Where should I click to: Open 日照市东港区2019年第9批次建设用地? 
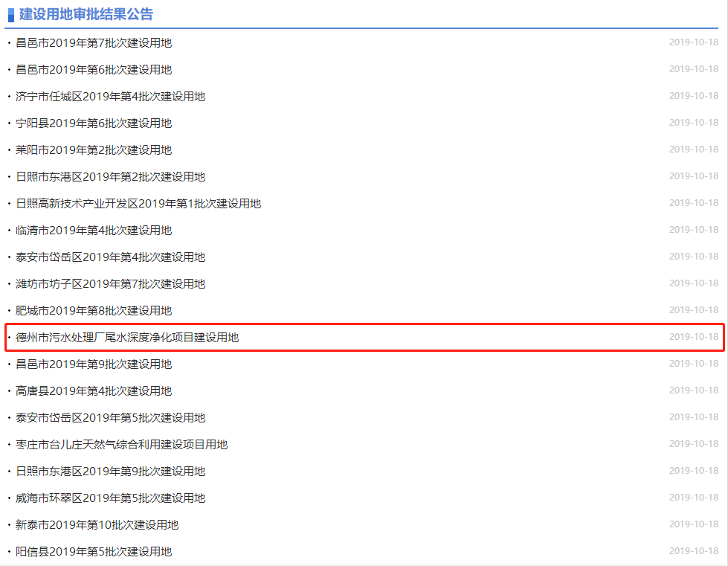111,472
